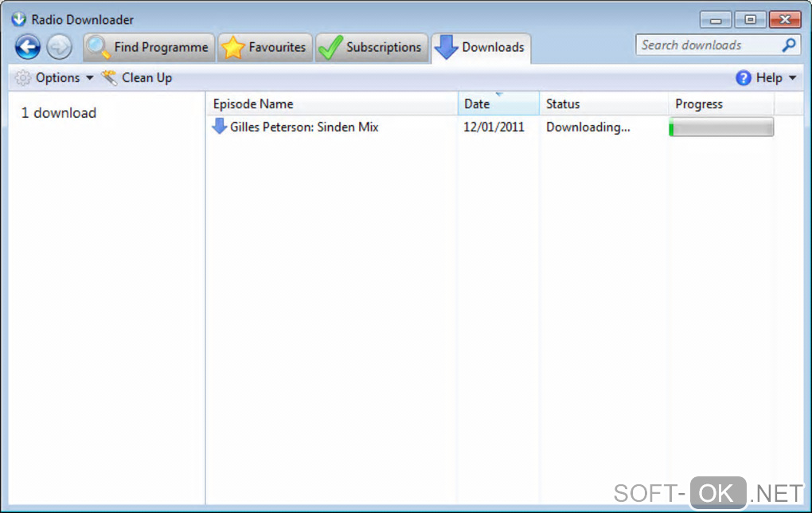Open the Find Programme tab
Viewport: 812px width, 513px height.
click(149, 47)
